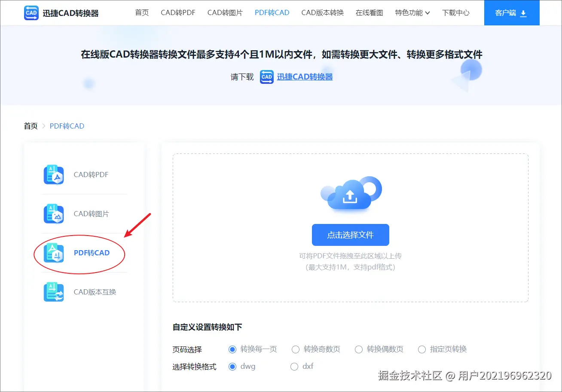The height and width of the screenshot is (392, 562).
Task: Click 页码选择 label
Action: pos(187,349)
